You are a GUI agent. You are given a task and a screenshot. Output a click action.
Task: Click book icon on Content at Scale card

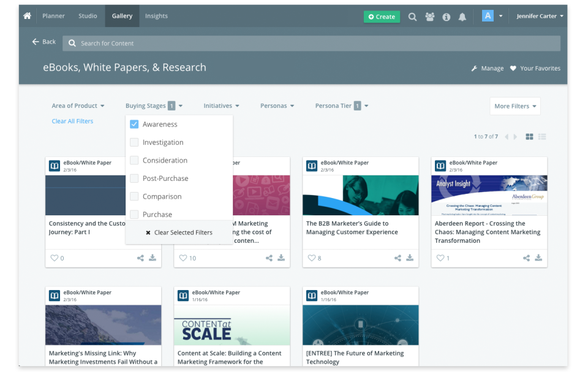(x=183, y=296)
